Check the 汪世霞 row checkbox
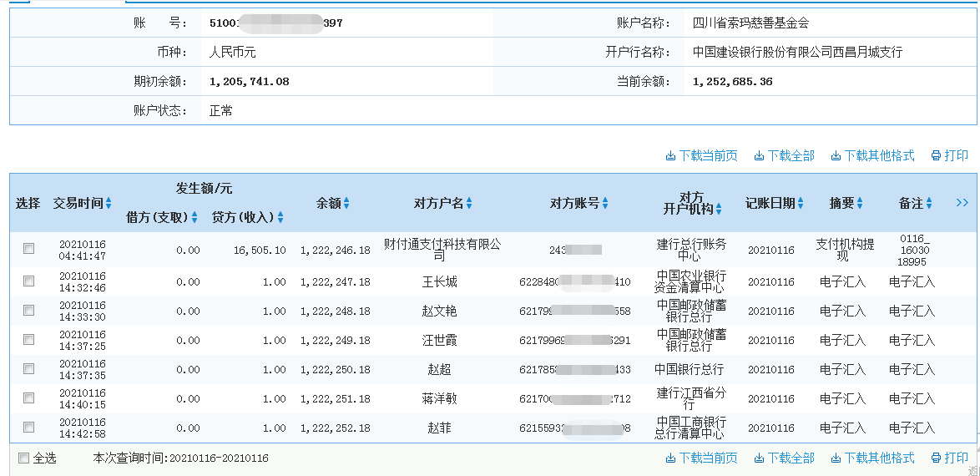The width and height of the screenshot is (980, 476). click(x=28, y=340)
